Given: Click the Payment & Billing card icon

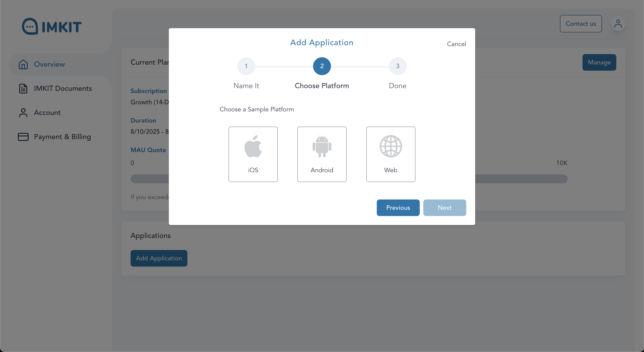Looking at the screenshot, I should point(23,137).
